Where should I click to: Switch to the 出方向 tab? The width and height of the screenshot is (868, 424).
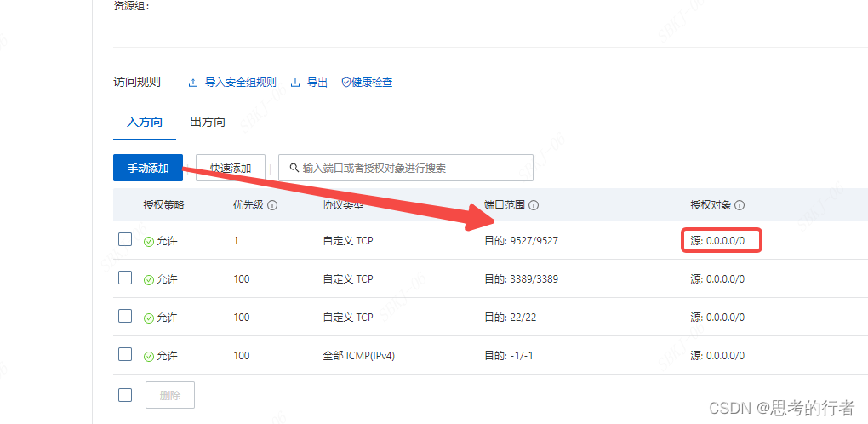pyautogui.click(x=208, y=123)
